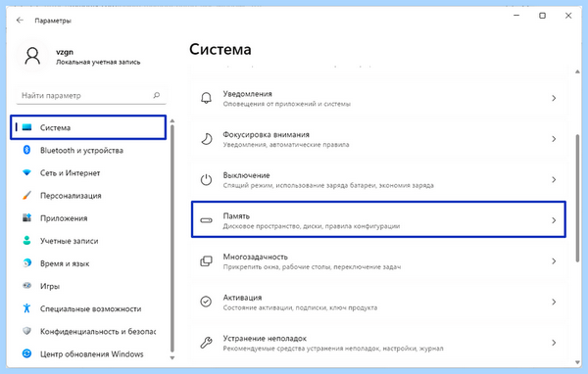This screenshot has height=374, width=588.
Task: Go to Сеть и Интернет section
Action: click(71, 173)
